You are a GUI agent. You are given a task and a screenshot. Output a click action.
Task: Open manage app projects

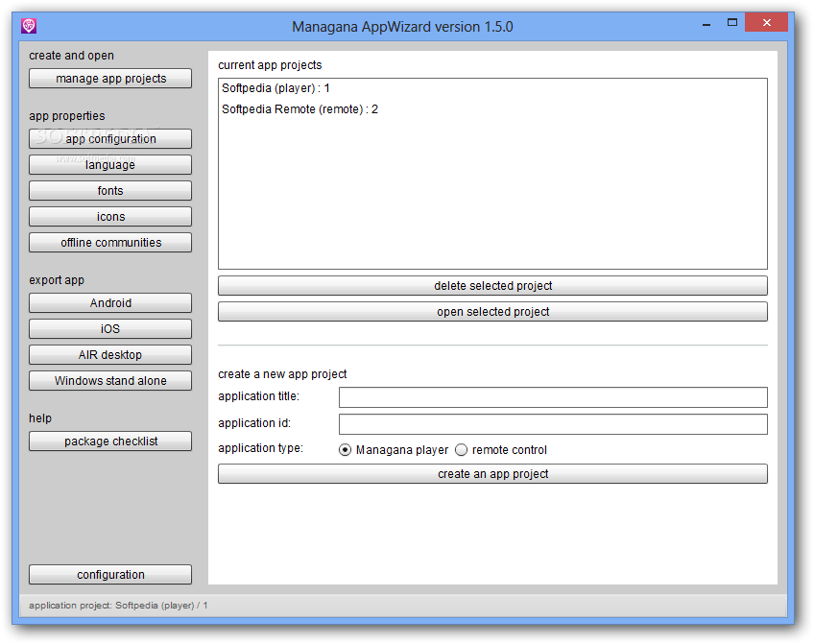[x=110, y=79]
